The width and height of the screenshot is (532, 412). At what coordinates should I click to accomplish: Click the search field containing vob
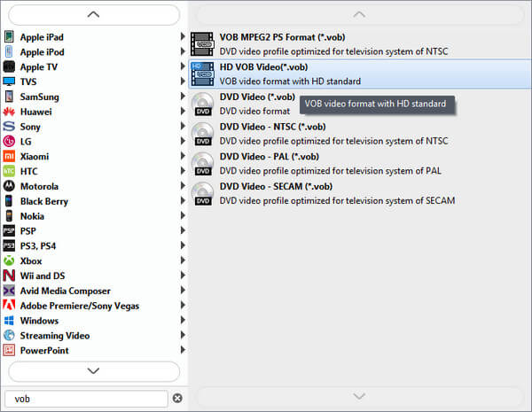pos(86,399)
